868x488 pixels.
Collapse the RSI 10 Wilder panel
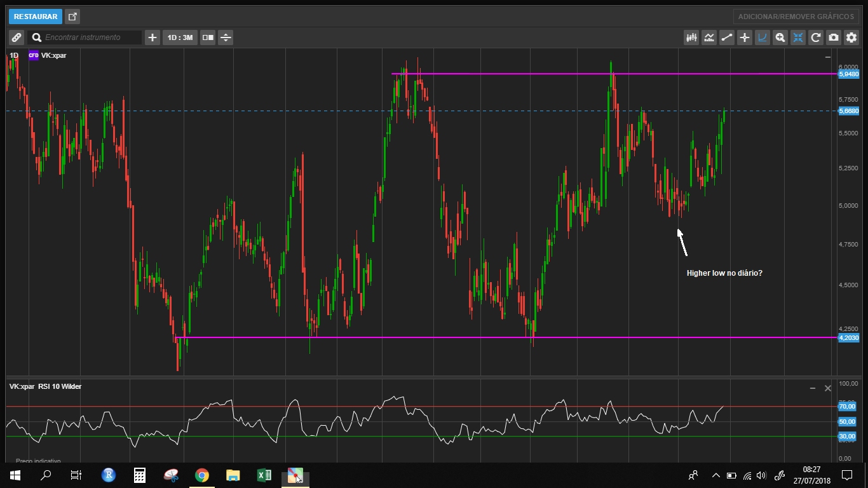812,388
